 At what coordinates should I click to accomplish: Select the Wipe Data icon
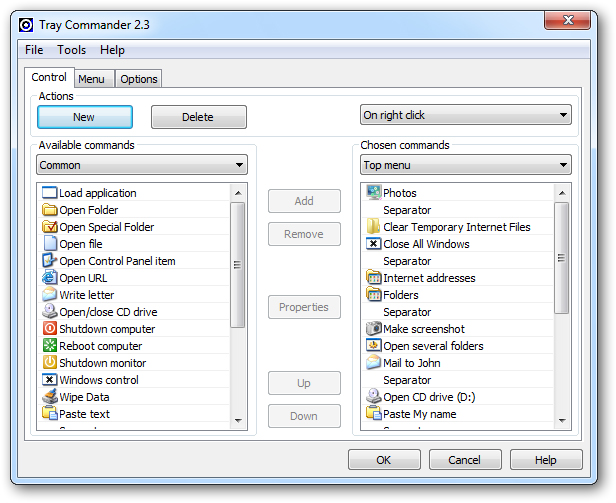(x=49, y=397)
